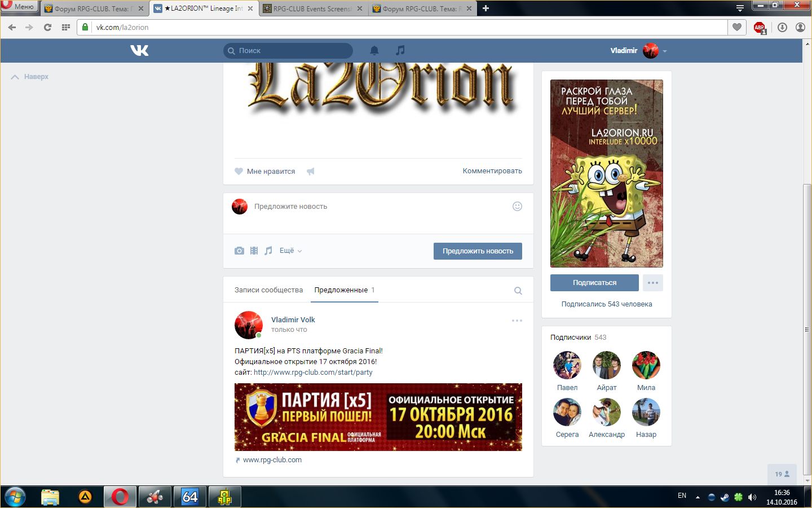Click the like heart under the La2Orion post
The height and width of the screenshot is (508, 812).
click(239, 171)
